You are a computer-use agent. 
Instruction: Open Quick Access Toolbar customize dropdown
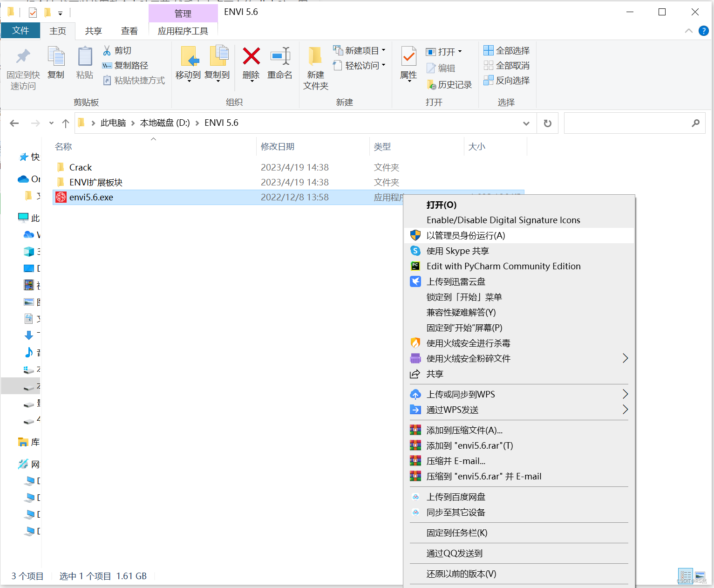click(60, 13)
